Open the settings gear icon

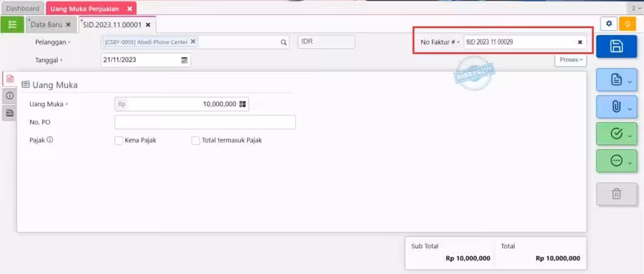(x=609, y=24)
